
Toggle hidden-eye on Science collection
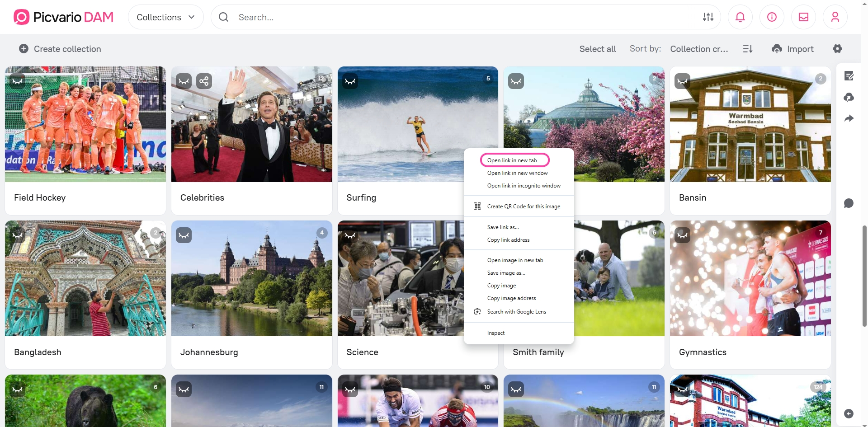pos(350,235)
